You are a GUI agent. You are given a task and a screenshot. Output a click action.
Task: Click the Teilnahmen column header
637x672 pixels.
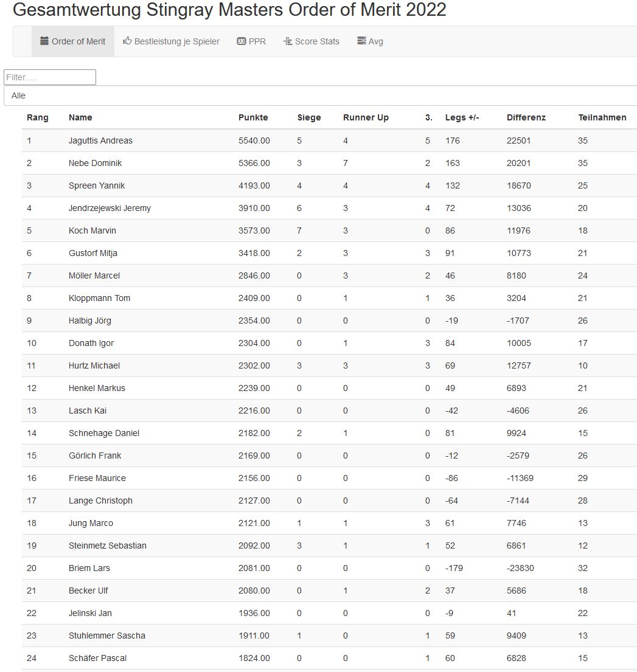point(602,117)
